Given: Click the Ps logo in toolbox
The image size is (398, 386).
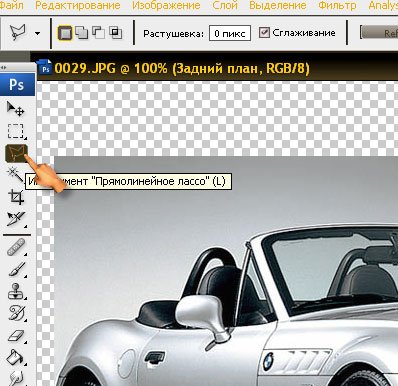Looking at the screenshot, I should (17, 85).
